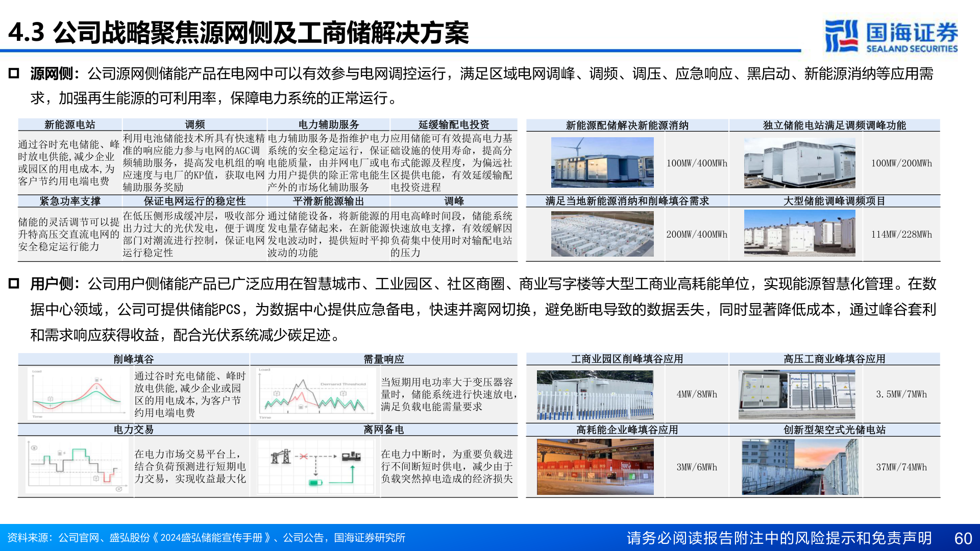
Task: Expand the 新能源电站 table column
Action: click(x=70, y=123)
